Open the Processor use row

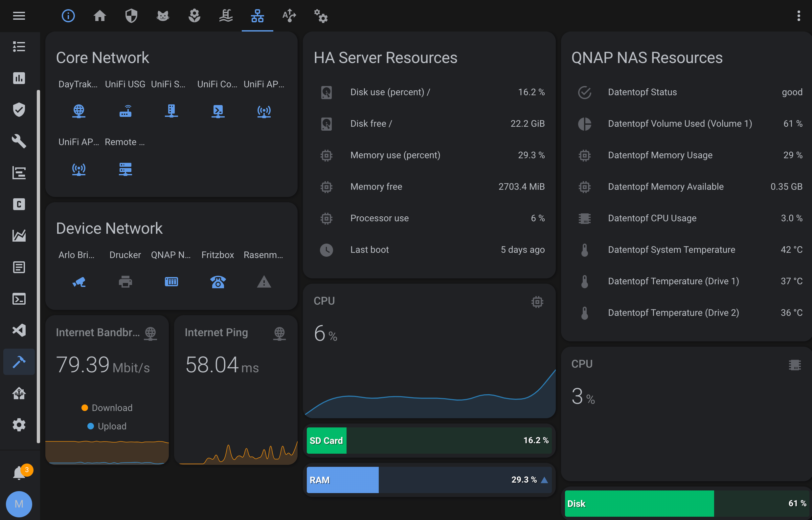[x=429, y=218]
